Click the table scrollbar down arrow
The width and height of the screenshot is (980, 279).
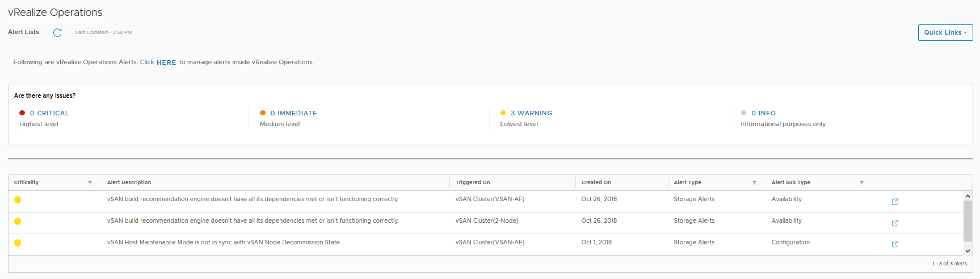click(968, 251)
